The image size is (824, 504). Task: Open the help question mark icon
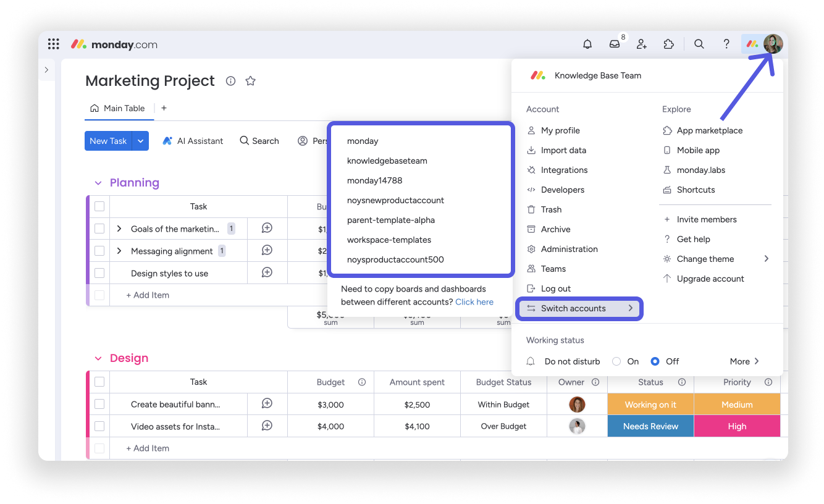point(726,44)
